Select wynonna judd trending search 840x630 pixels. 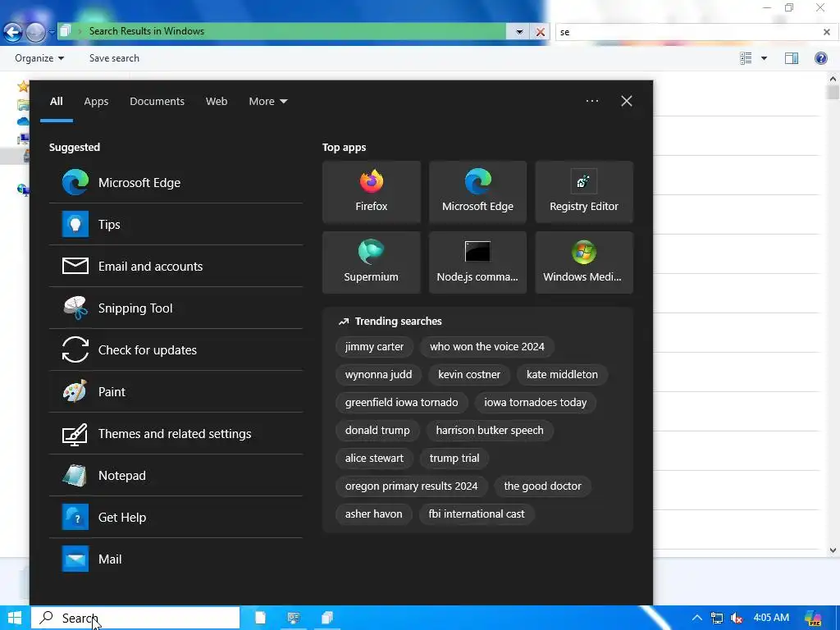click(x=378, y=374)
